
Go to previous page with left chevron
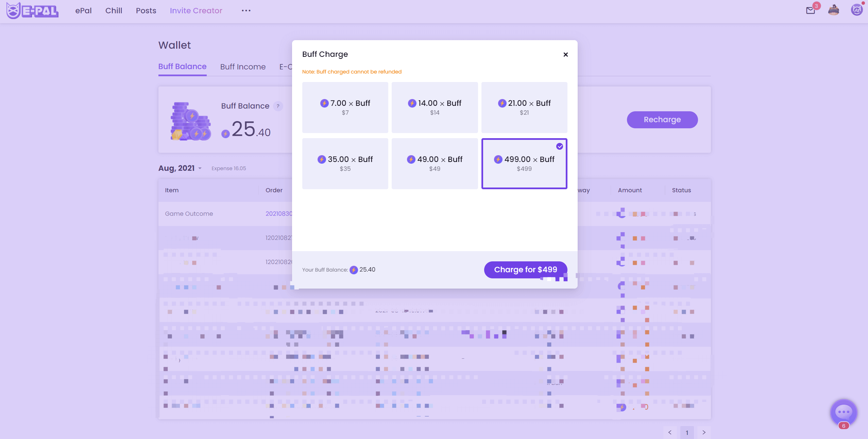pos(669,432)
